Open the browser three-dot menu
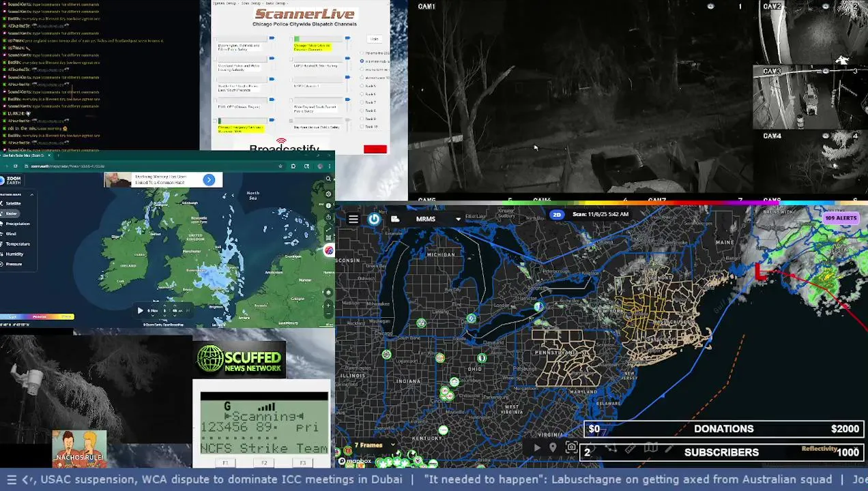868x491 pixels. click(x=330, y=166)
